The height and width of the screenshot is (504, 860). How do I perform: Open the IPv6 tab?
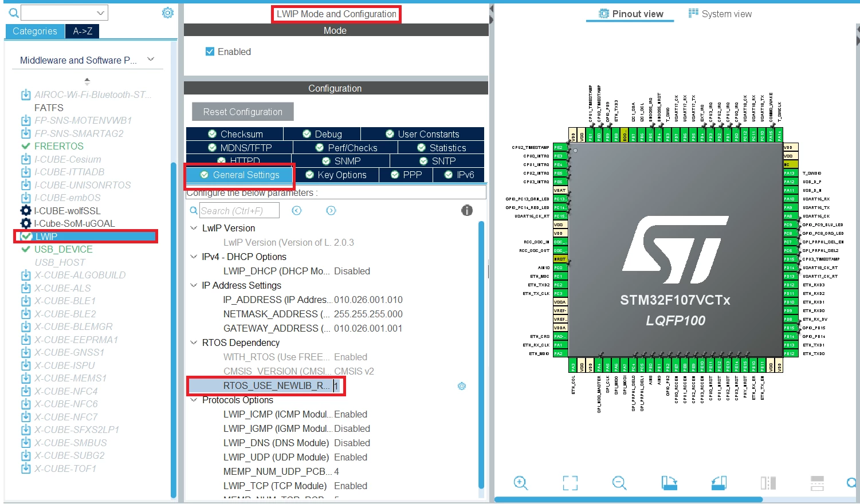coord(459,175)
